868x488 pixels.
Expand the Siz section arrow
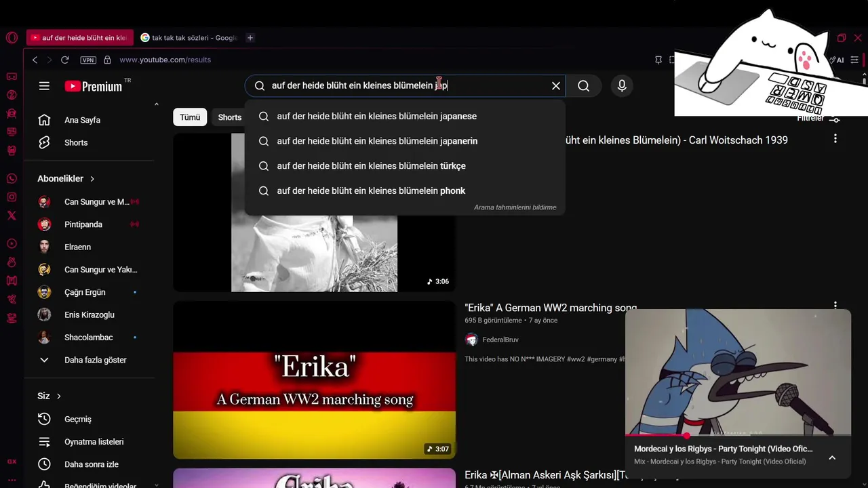point(59,396)
